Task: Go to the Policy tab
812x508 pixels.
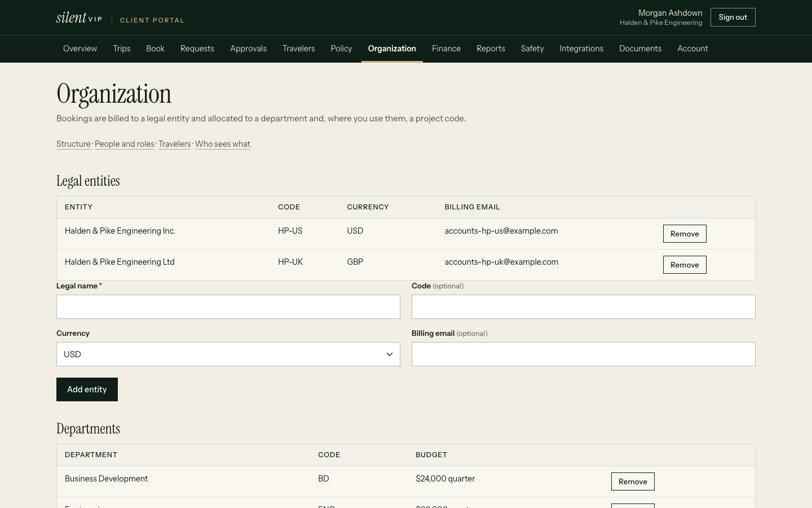Action: pyautogui.click(x=341, y=49)
